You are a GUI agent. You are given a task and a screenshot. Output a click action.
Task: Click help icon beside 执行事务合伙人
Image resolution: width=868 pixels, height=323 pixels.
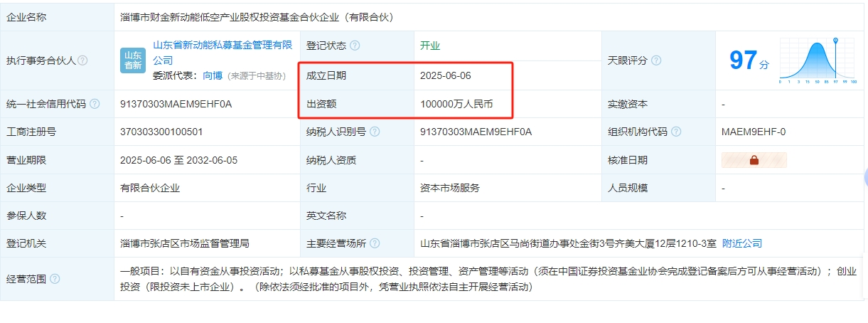[x=82, y=60]
